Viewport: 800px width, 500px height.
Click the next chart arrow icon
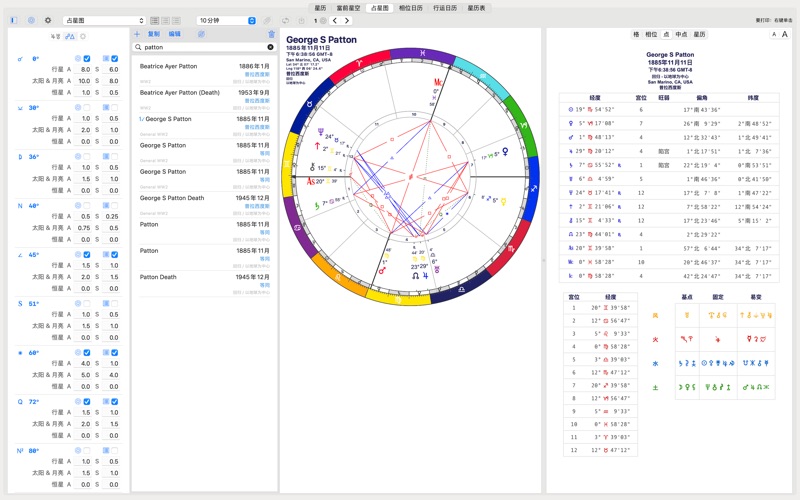tap(347, 20)
